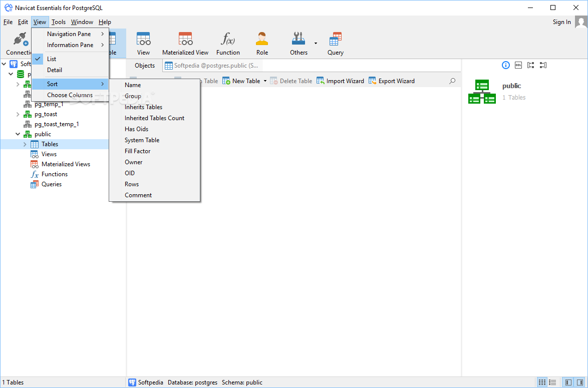Open the Sort submenu entry
Image resolution: width=588 pixels, height=388 pixels.
coord(70,84)
